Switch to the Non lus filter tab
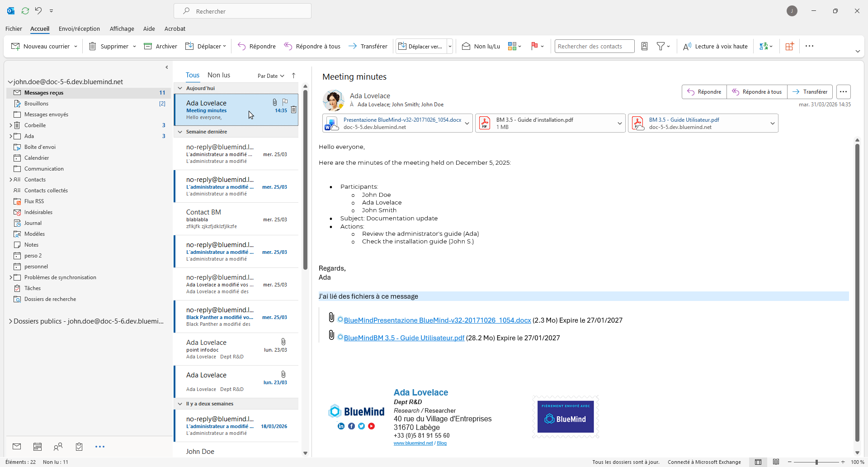 (218, 75)
